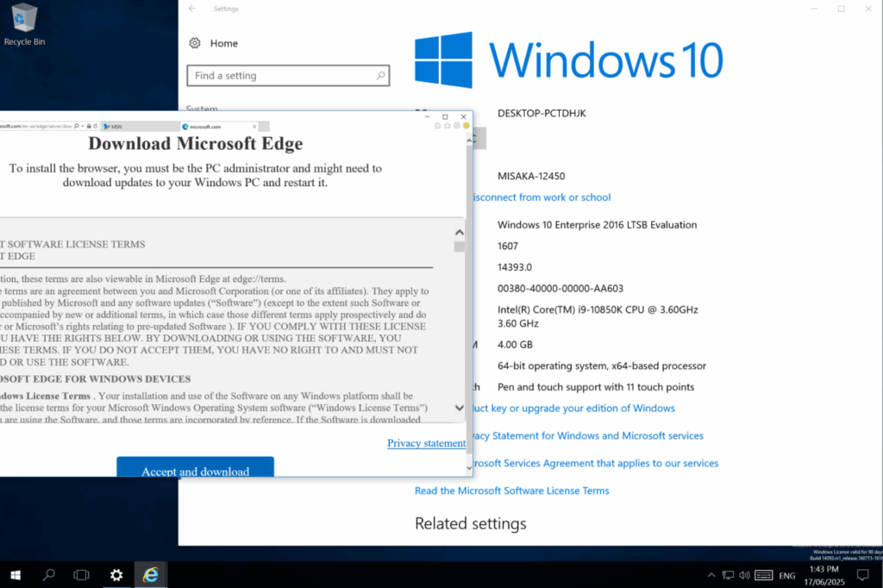Click the security lock icon in address bar
This screenshot has height=588, width=883.
coord(89,126)
